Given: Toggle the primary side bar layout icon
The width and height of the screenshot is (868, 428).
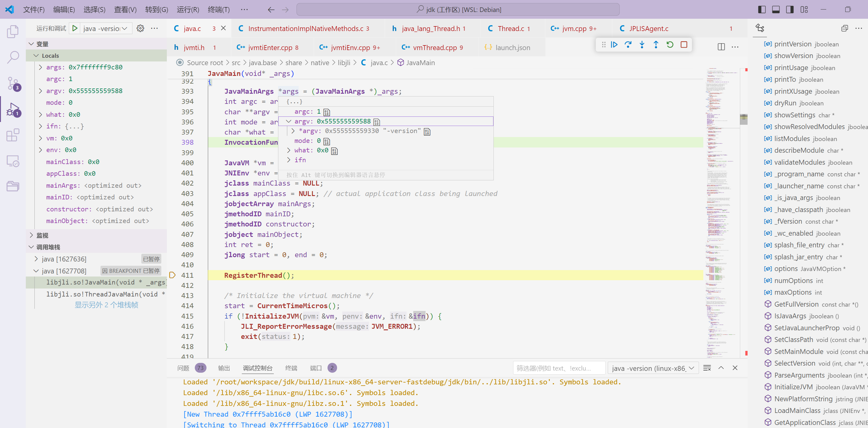Looking at the screenshot, I should [x=761, y=10].
